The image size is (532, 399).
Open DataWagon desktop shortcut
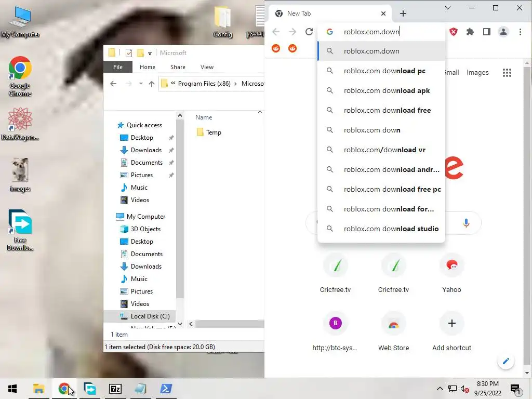[x=20, y=124]
